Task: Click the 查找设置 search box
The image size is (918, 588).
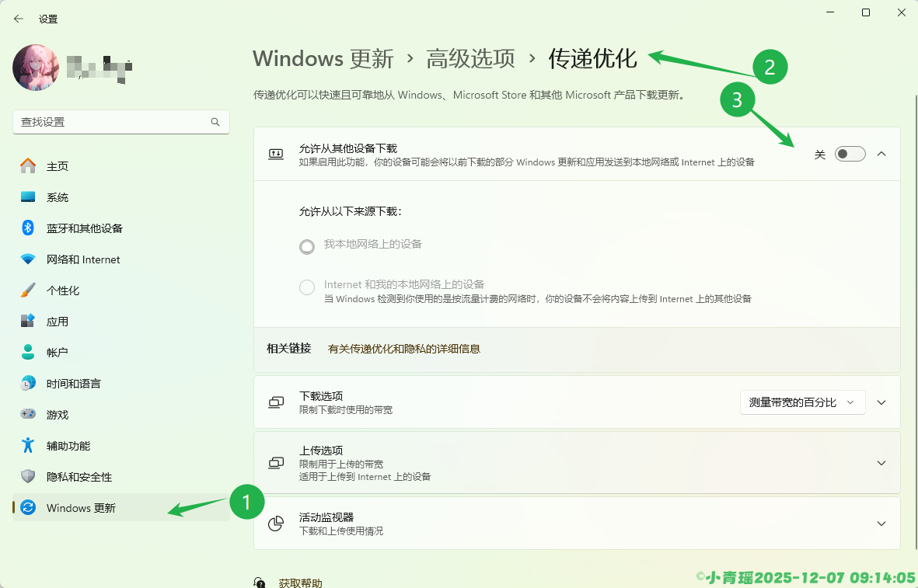Action: pos(113,122)
